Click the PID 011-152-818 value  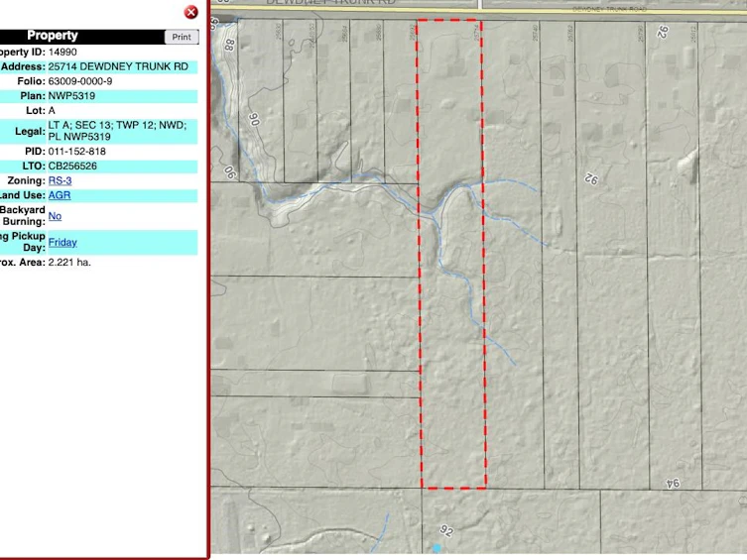77,152
